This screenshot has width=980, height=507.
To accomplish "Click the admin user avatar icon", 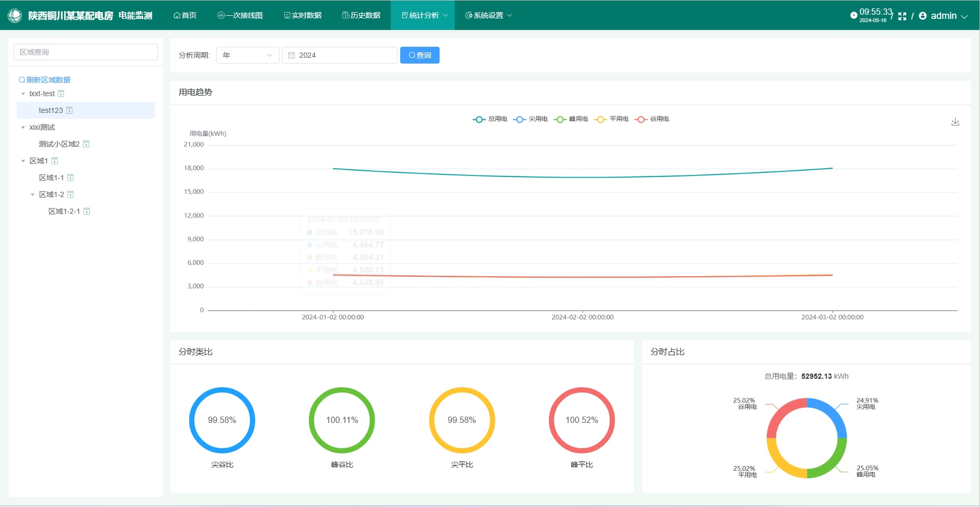I will (923, 16).
